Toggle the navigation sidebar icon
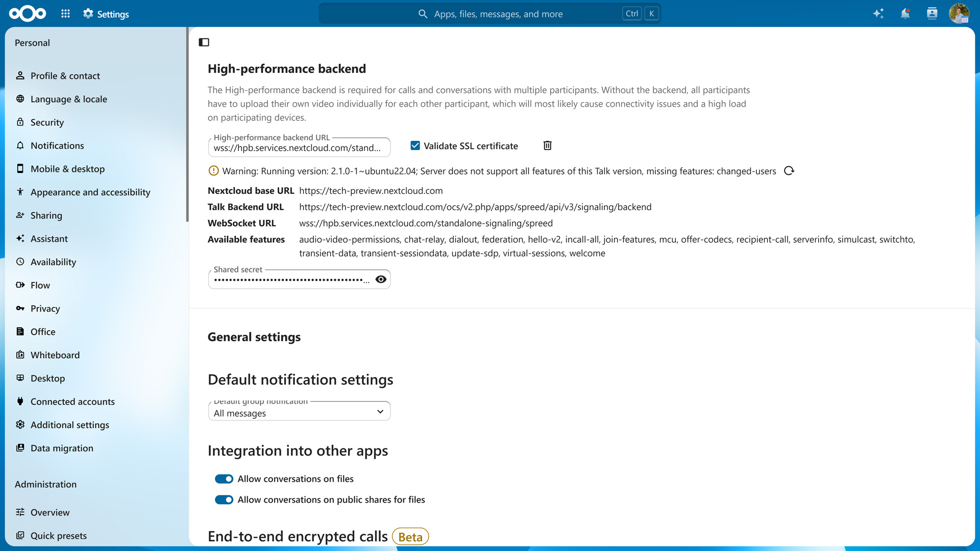Screen dimensions: 980x551 pyautogui.click(x=204, y=42)
